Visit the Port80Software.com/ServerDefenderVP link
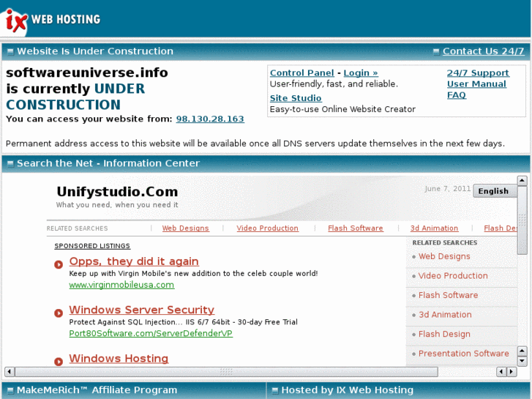Viewport: 532px width, 399px height. (151, 333)
